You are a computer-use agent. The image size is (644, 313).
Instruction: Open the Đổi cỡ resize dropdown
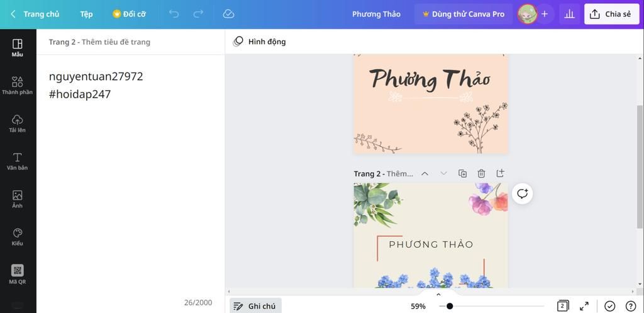click(129, 14)
